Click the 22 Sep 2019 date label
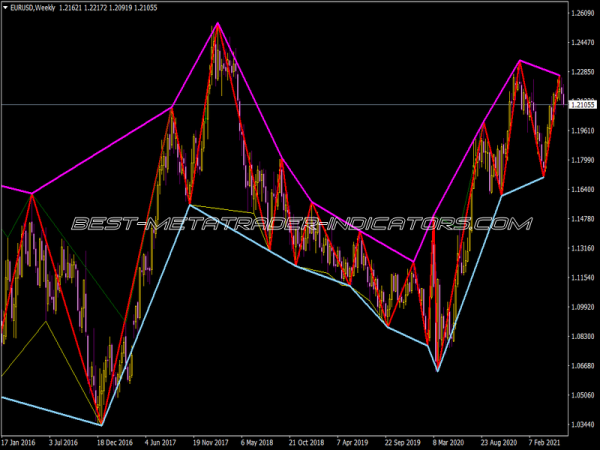 (x=402, y=443)
